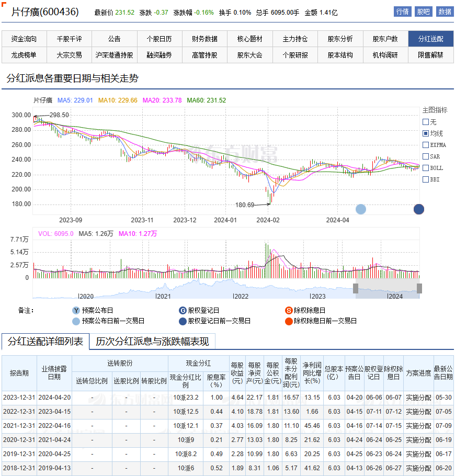Click the 行情 quote icon button
Image resolution: width=455 pixels, height=476 pixels.
[402, 11]
